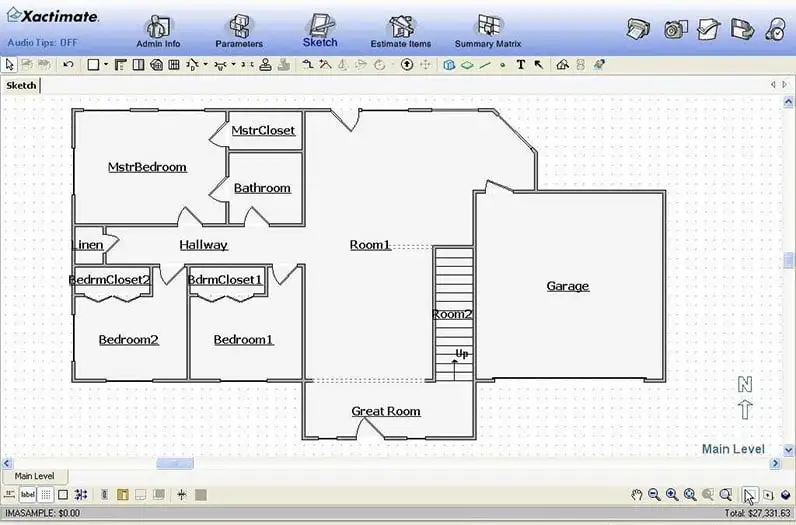Open the door tool dropdown arrow
The height and width of the screenshot is (525, 796).
click(x=206, y=64)
